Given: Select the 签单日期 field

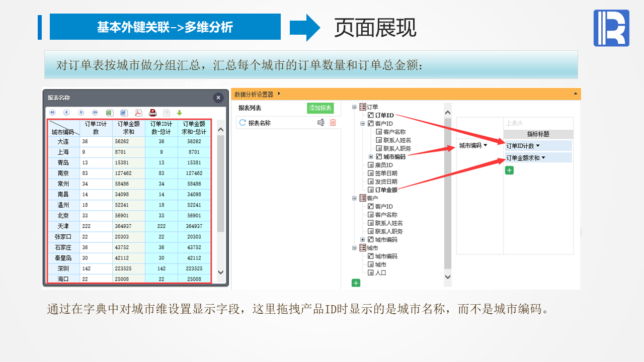Looking at the screenshot, I should click(x=386, y=173).
